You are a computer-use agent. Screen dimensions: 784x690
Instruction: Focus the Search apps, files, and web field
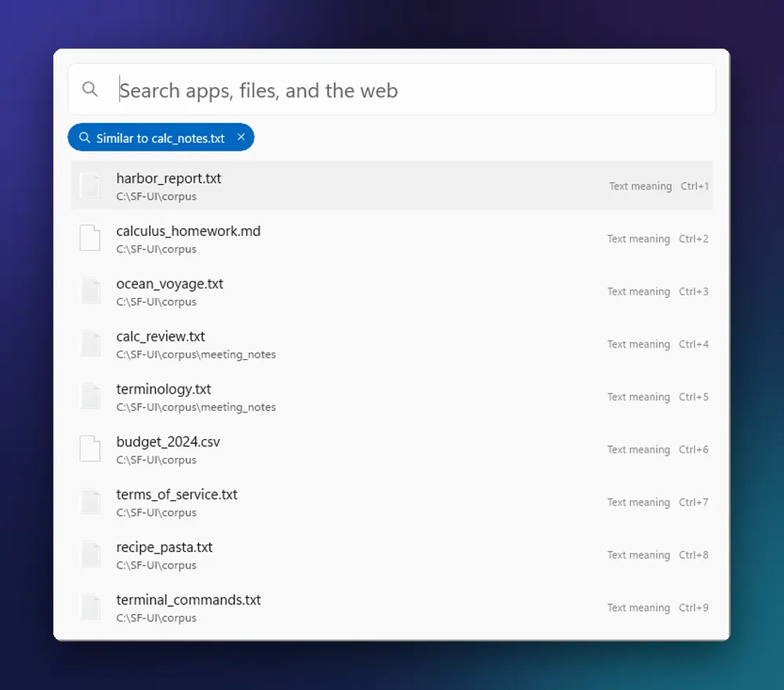(x=391, y=89)
